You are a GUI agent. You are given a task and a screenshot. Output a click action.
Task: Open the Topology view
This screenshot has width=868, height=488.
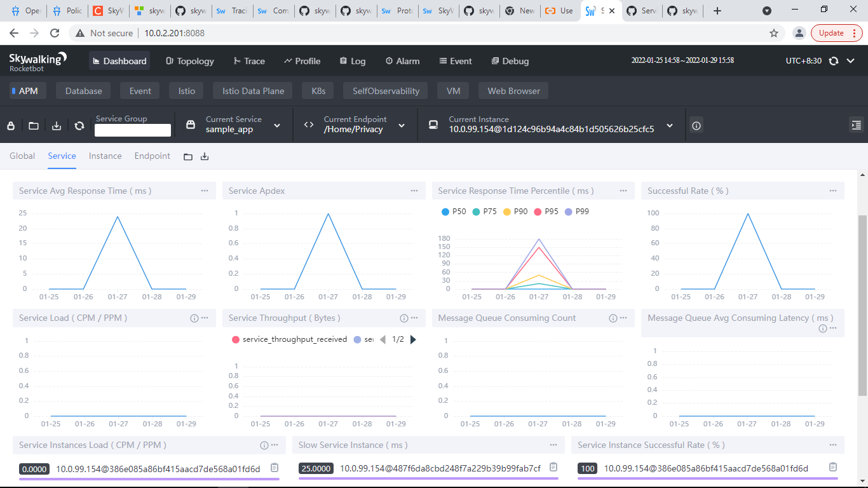(189, 61)
